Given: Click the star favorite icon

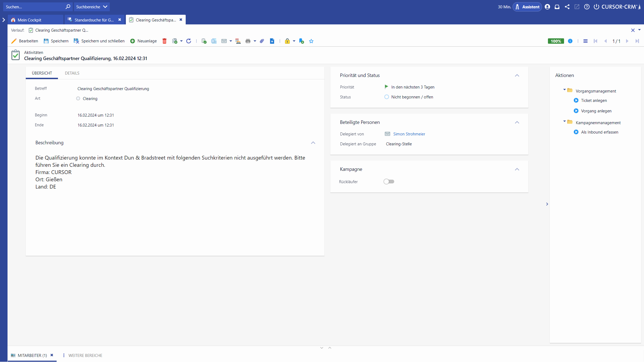Looking at the screenshot, I should click(x=311, y=41).
